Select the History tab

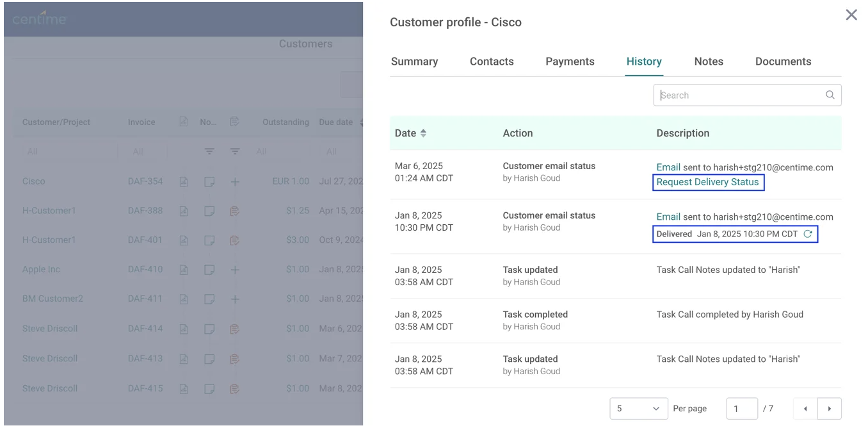(x=644, y=62)
